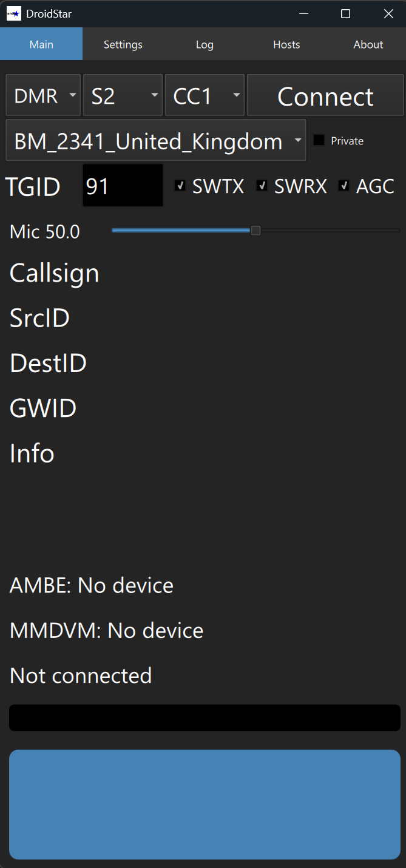Open the About tab
This screenshot has width=406, height=868.
click(368, 44)
